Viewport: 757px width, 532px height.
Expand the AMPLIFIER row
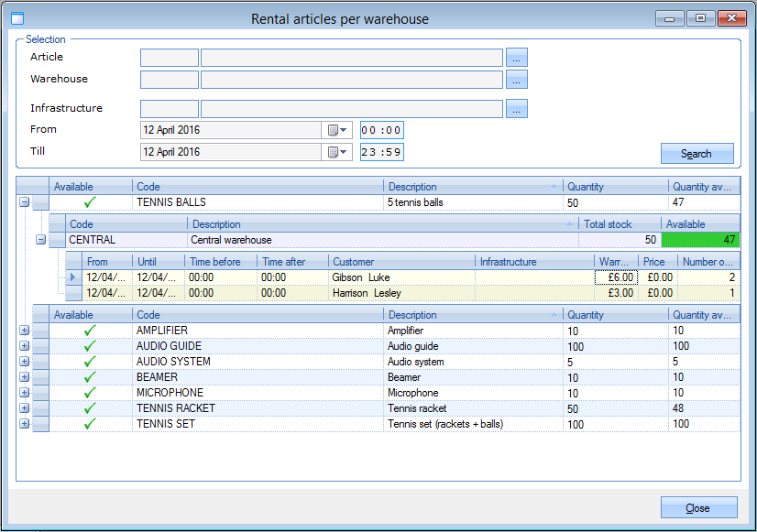[x=25, y=331]
